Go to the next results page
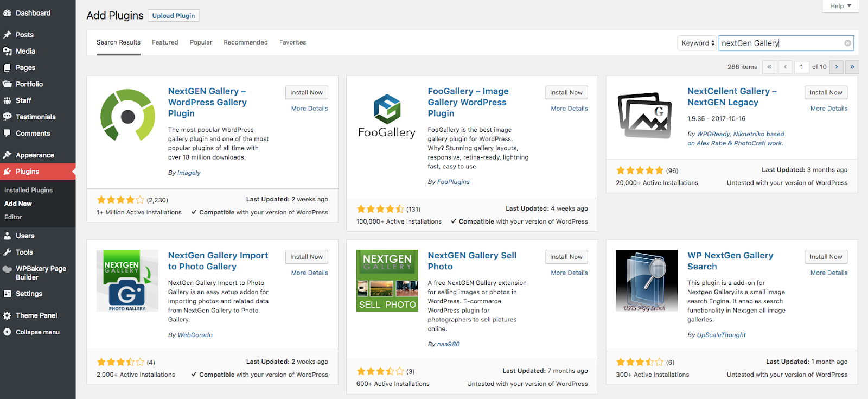Image resolution: width=868 pixels, height=399 pixels. point(837,67)
